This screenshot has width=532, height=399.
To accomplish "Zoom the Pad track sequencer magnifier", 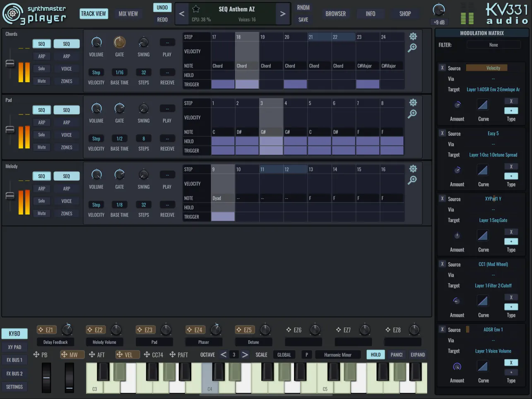I will pos(412,114).
